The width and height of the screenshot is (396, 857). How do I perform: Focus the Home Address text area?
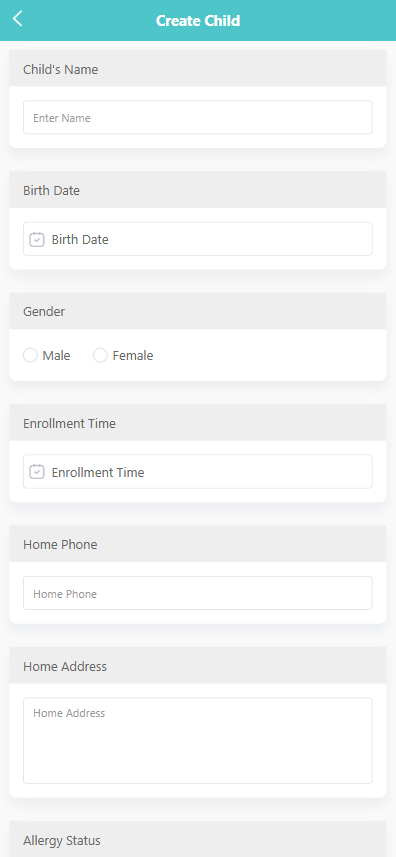coord(198,741)
